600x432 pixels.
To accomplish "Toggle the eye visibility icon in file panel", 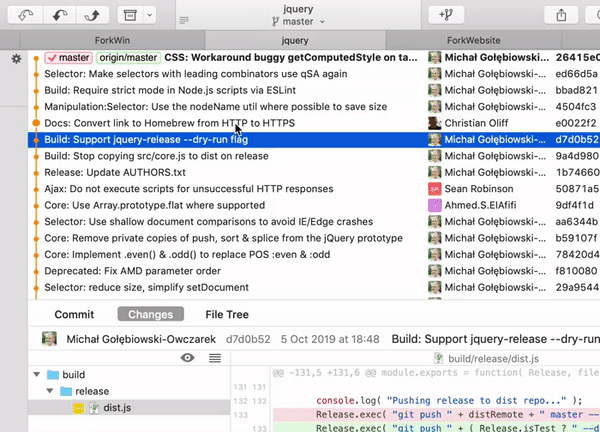I will tap(188, 358).
